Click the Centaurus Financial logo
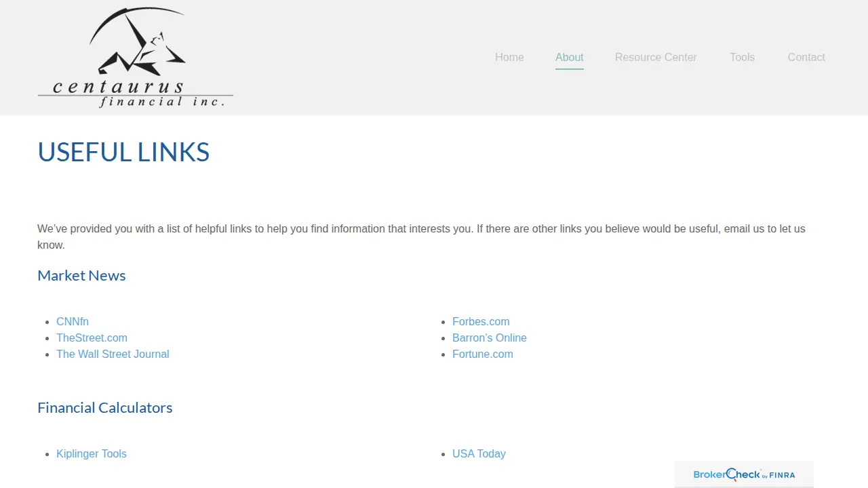Viewport: 868px width, 488px height. [135, 58]
